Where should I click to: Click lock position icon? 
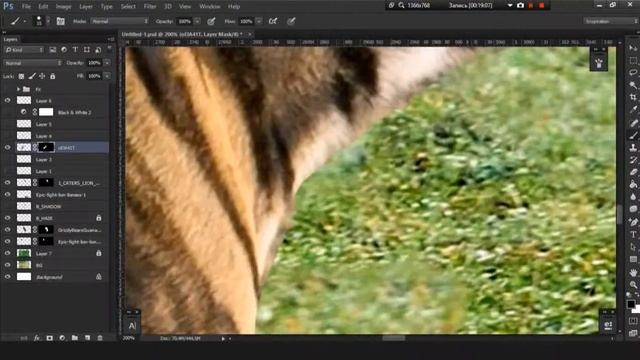[x=42, y=76]
